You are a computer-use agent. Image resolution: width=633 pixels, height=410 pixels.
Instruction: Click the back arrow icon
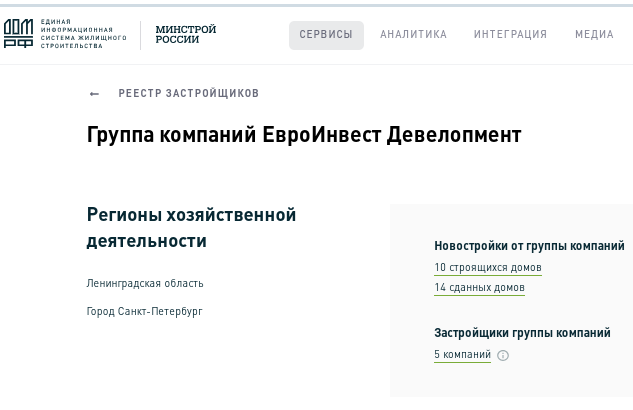tap(95, 94)
